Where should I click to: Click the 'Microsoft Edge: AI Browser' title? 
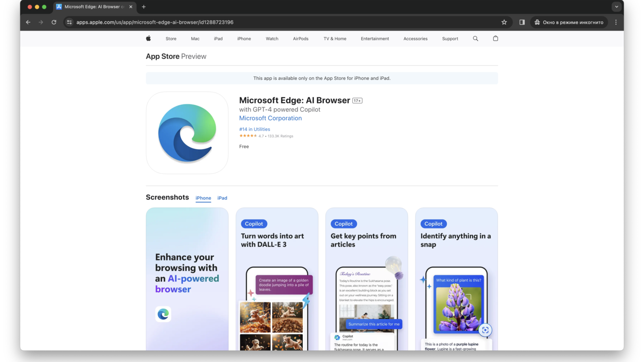point(294,100)
